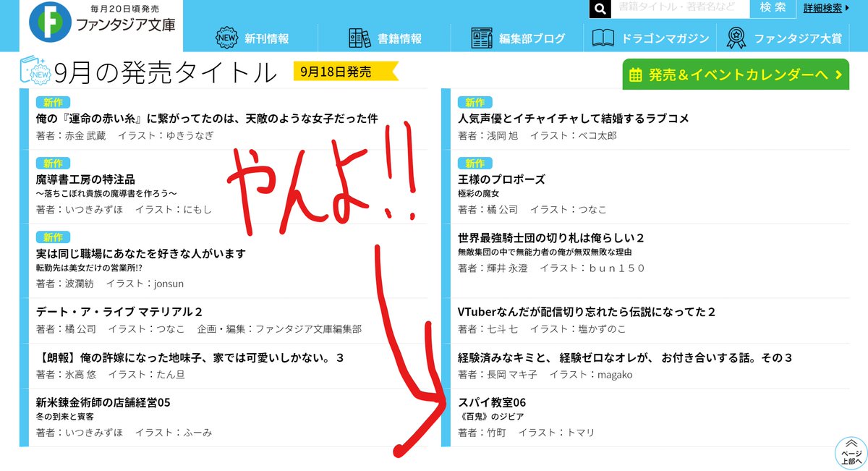Click the 発売＆イベントカレンダーへ button
This screenshot has height=471, width=868.
pos(736,75)
